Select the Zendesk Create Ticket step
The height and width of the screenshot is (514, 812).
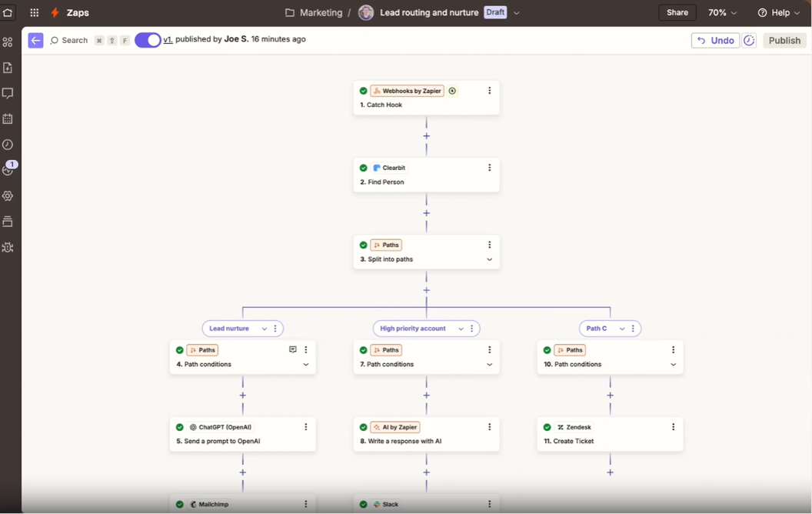coord(610,434)
